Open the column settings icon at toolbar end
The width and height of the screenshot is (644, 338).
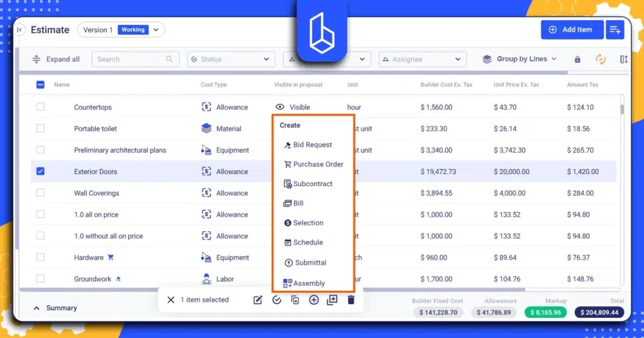pyautogui.click(x=623, y=60)
